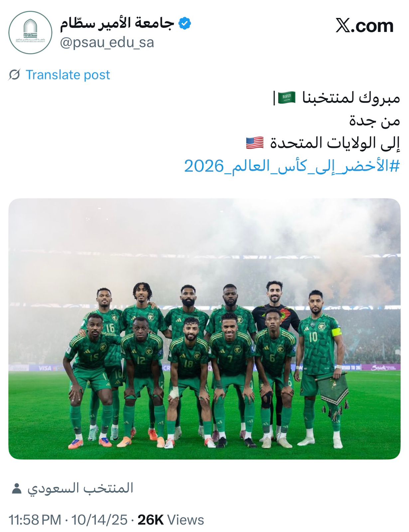
Task: Click the 10/14/25 post date
Action: tap(99, 520)
